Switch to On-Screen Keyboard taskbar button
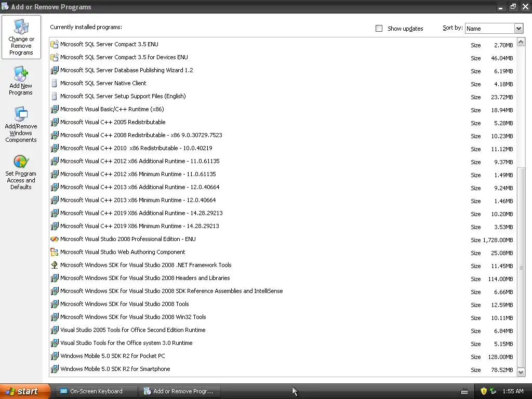Screen dimensions: 532x399 (96, 391)
